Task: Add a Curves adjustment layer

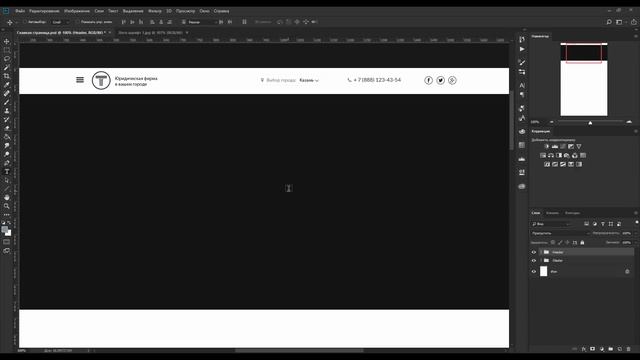Action: (x=563, y=146)
